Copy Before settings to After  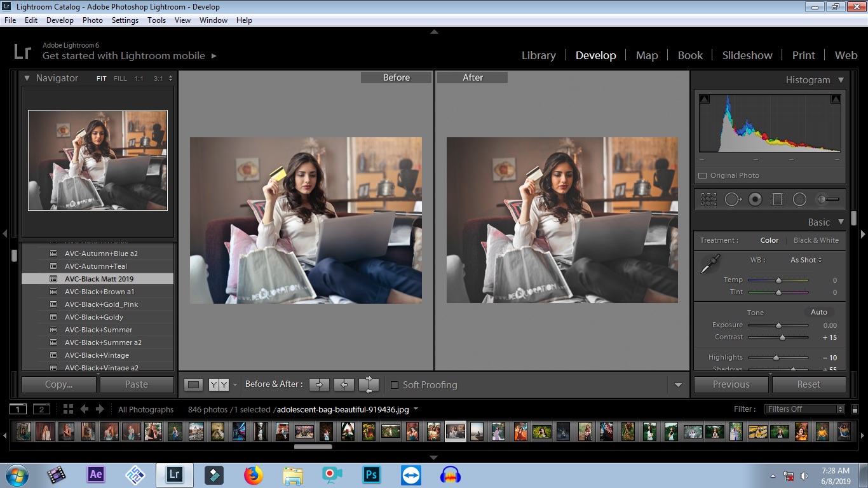319,384
